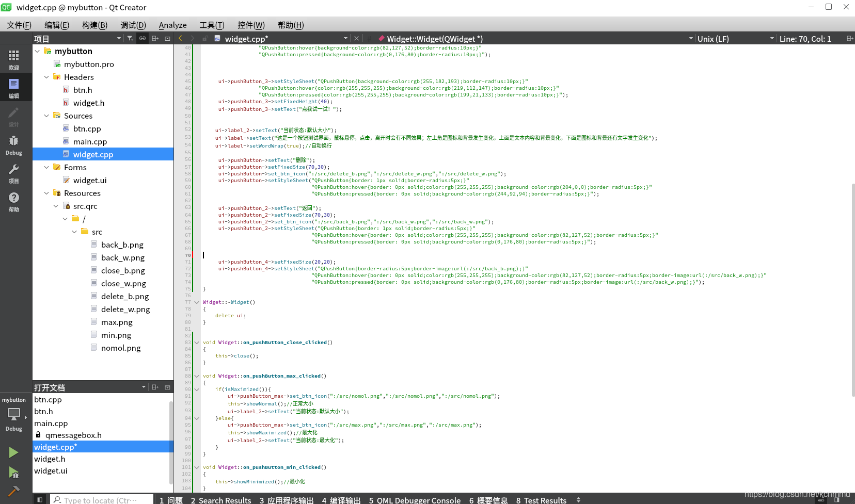The width and height of the screenshot is (855, 504).
Task: Split the open documents panel
Action: point(155,387)
